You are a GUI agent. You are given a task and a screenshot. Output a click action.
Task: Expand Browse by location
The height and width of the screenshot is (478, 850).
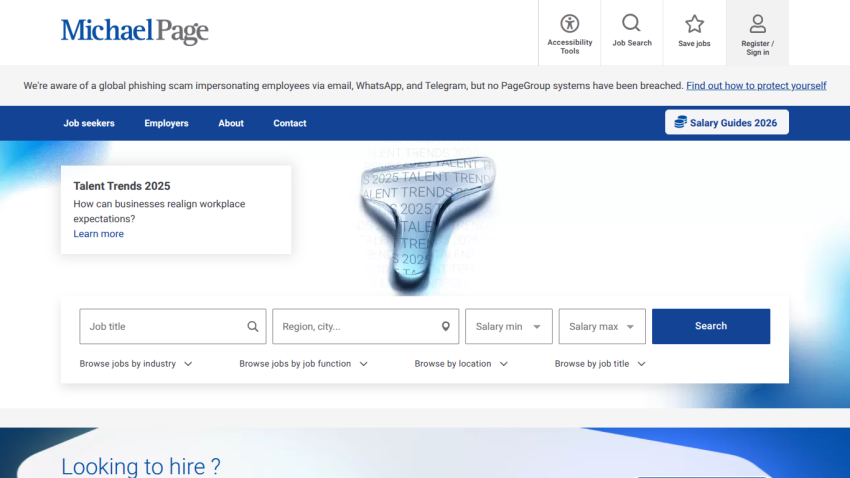[461, 364]
